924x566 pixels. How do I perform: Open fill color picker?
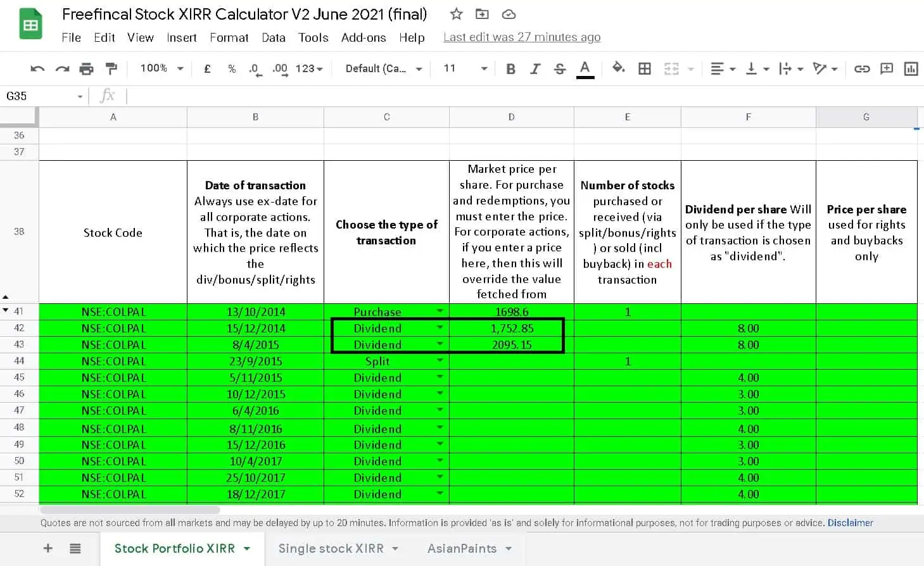click(x=618, y=68)
